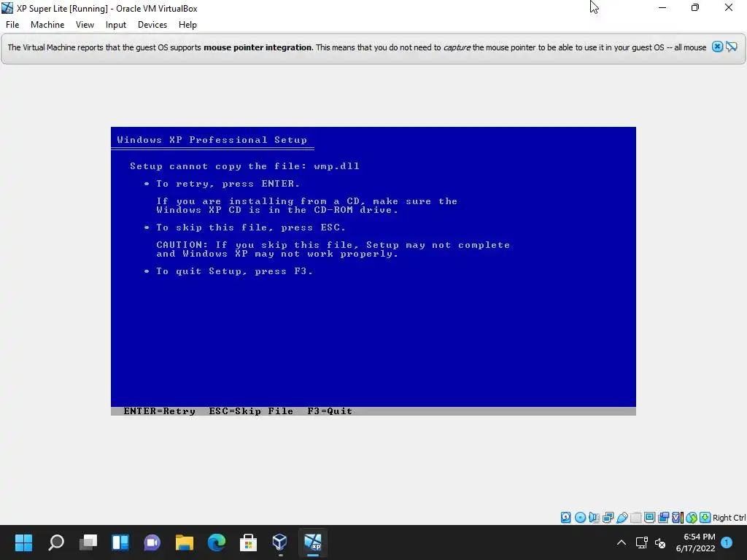Open the notification count badge
The height and width of the screenshot is (560, 747).
click(727, 542)
